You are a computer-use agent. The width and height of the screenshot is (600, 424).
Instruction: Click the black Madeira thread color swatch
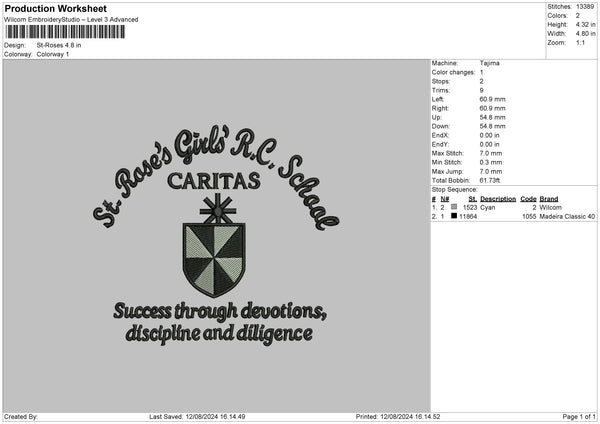454,216
